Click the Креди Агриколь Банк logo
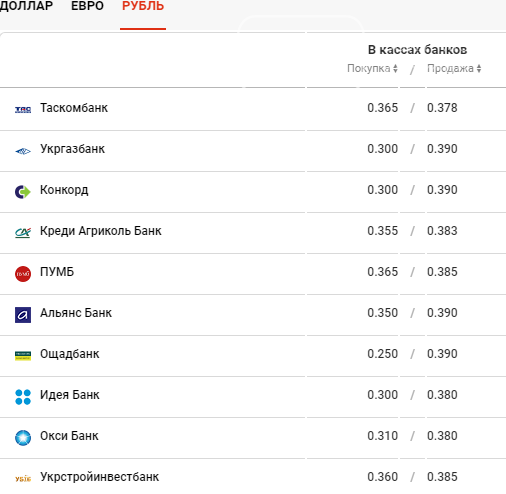Image resolution: width=506 pixels, height=494 pixels. pos(23,232)
